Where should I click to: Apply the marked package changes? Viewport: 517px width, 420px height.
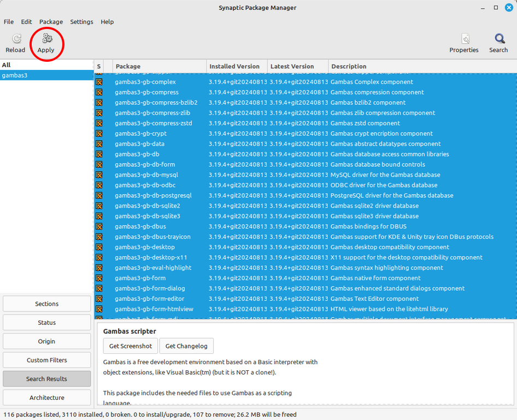pos(46,44)
